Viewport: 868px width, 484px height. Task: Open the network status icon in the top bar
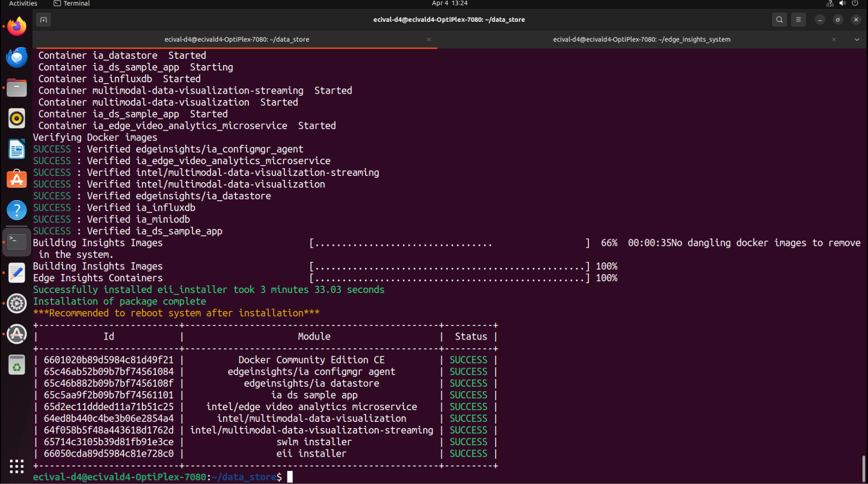(830, 3)
